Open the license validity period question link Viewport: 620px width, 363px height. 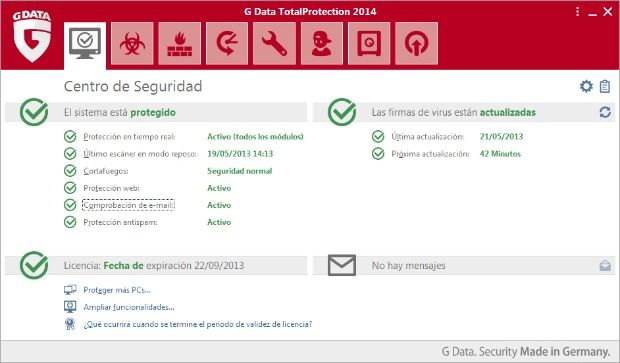[x=197, y=324]
